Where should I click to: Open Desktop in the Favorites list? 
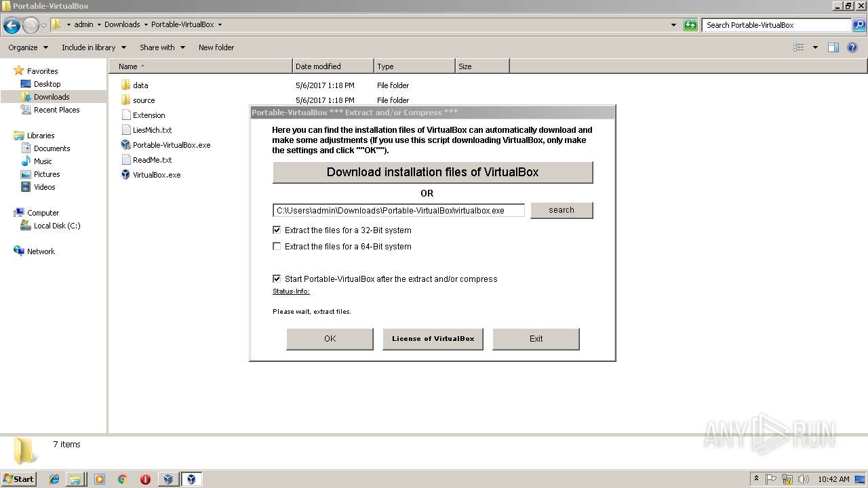click(47, 84)
